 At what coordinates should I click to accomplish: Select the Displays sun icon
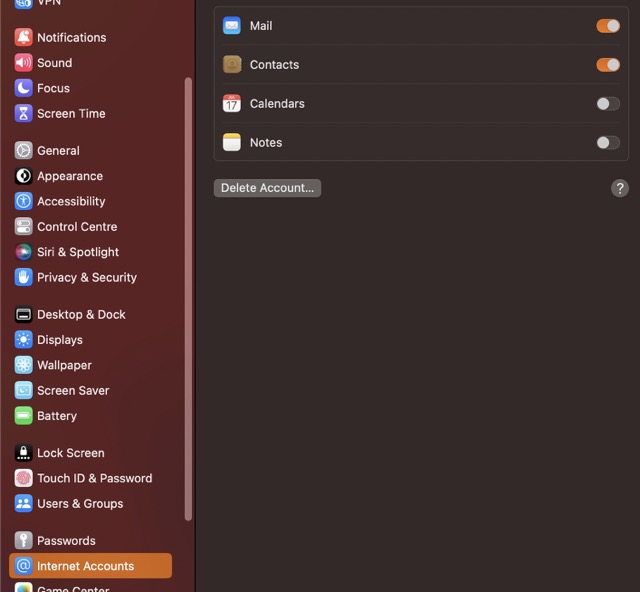pos(23,340)
